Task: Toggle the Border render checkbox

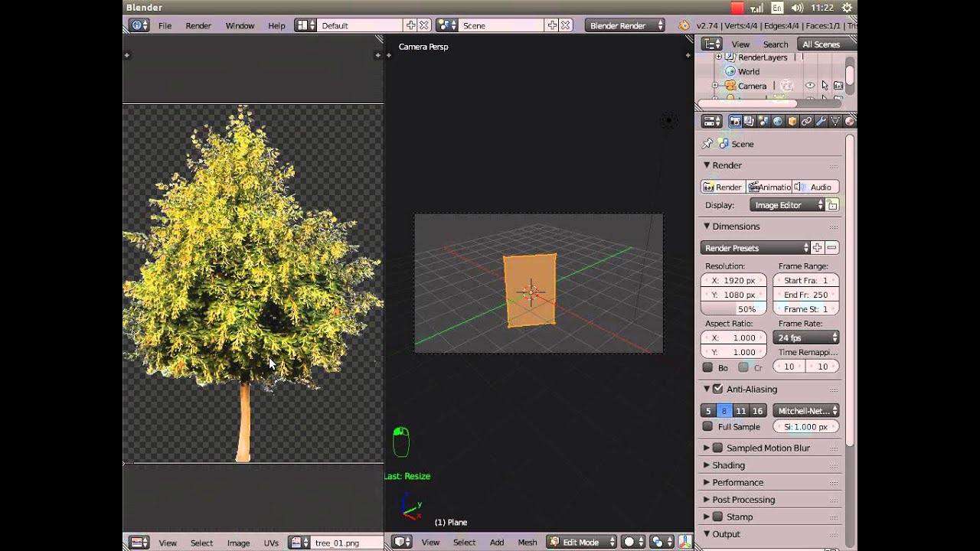Action: pyautogui.click(x=707, y=367)
